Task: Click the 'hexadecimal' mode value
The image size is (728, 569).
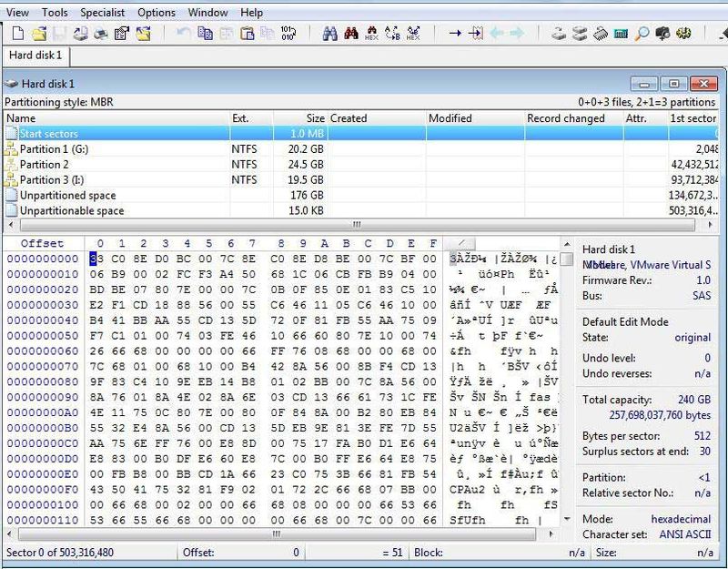Action: [681, 519]
